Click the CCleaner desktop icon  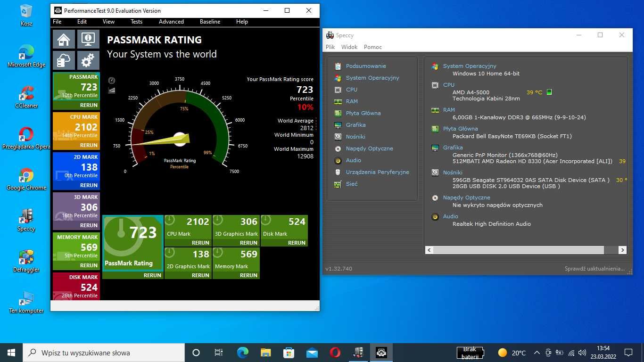tap(26, 97)
